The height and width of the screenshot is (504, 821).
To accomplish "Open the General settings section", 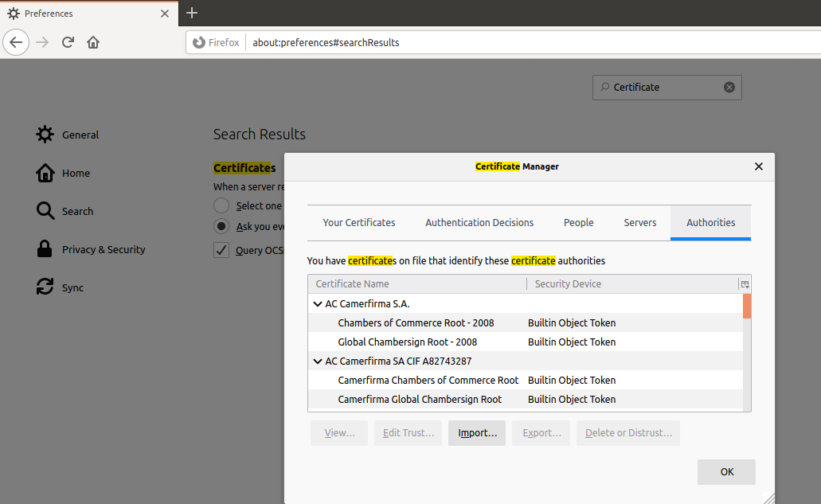I will 80,135.
